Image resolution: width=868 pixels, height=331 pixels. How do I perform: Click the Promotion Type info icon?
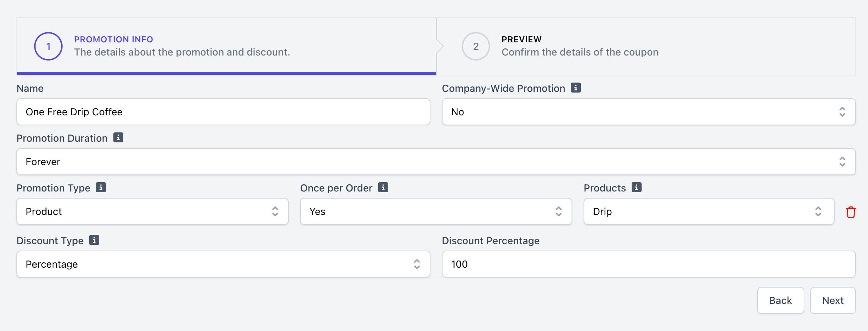coord(101,187)
